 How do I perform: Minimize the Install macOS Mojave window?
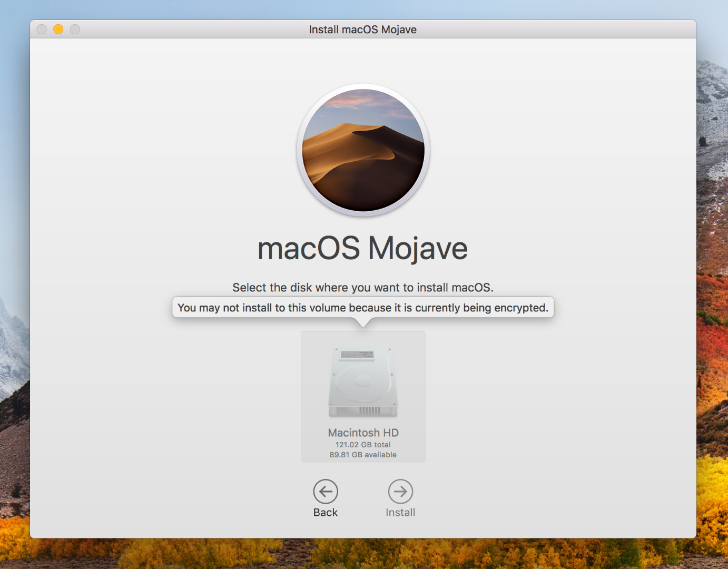tap(58, 30)
